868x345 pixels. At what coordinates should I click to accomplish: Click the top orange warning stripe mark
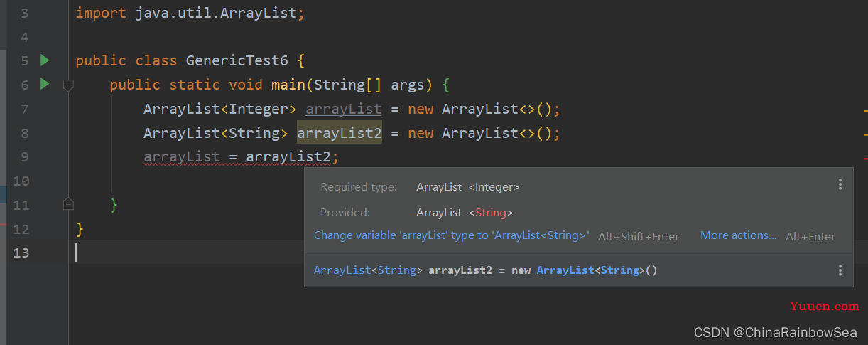(x=865, y=111)
